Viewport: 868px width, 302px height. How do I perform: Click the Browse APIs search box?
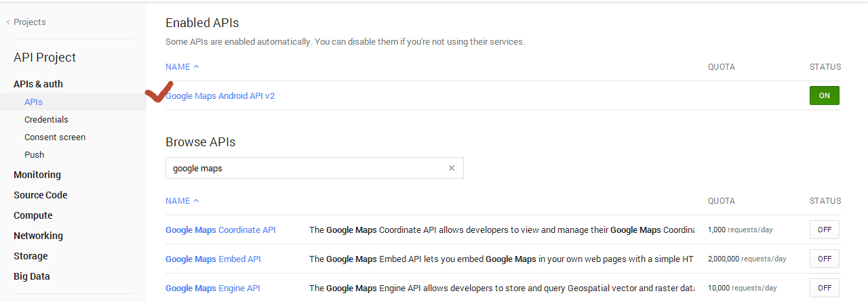(x=305, y=169)
